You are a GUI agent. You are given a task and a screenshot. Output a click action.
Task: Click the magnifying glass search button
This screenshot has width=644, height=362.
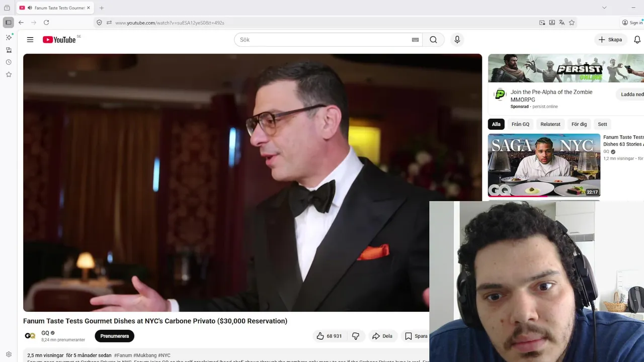433,40
